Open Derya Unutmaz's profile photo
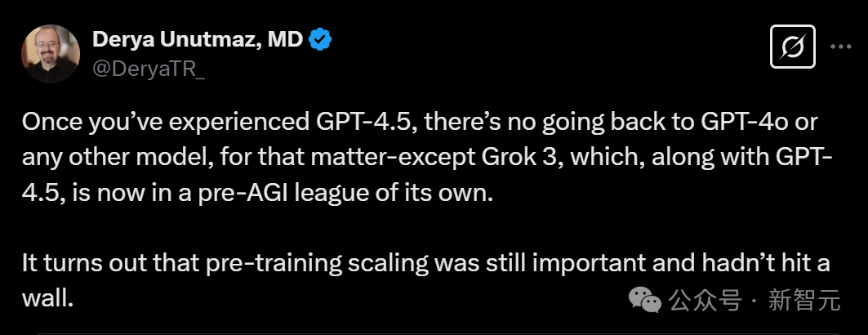 (x=51, y=54)
